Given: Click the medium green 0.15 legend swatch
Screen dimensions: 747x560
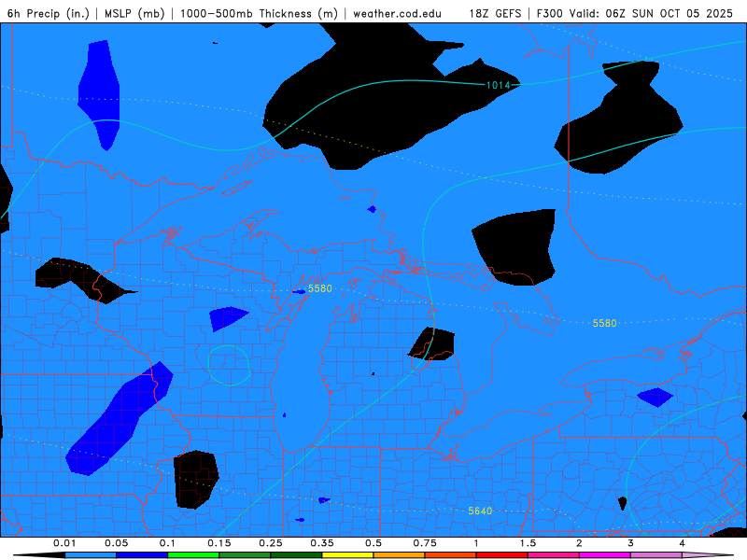Looking at the screenshot, I should tap(245, 555).
